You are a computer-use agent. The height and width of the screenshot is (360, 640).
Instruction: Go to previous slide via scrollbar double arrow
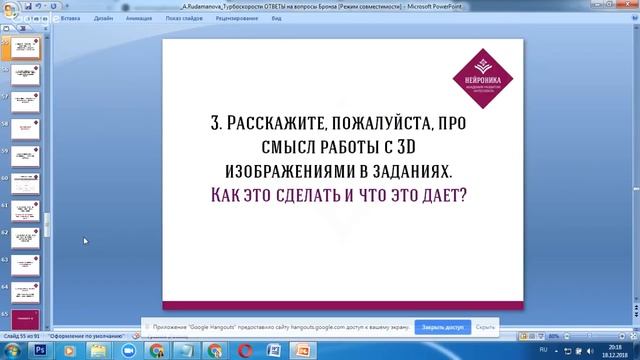(636, 307)
